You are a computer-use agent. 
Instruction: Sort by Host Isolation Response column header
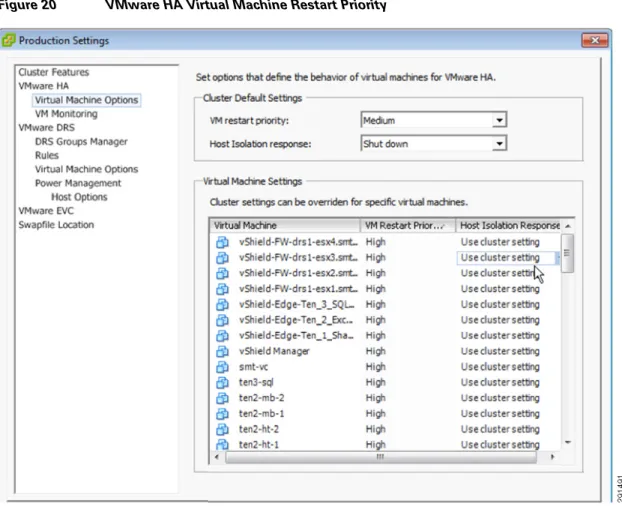click(x=509, y=226)
